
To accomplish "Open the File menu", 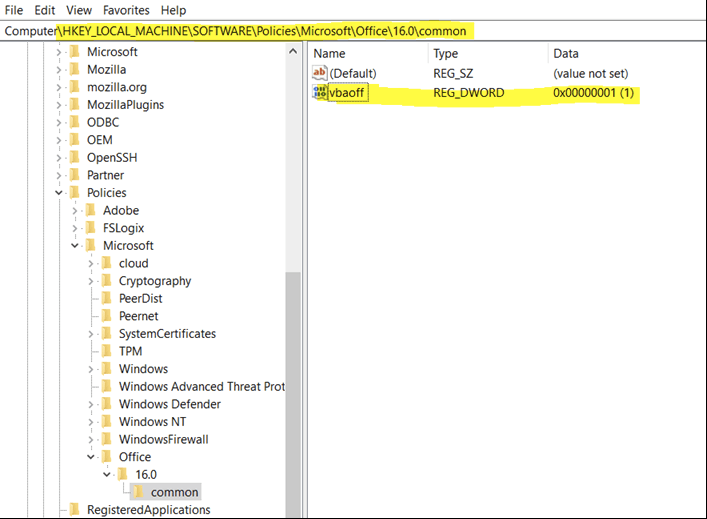I will click(14, 10).
